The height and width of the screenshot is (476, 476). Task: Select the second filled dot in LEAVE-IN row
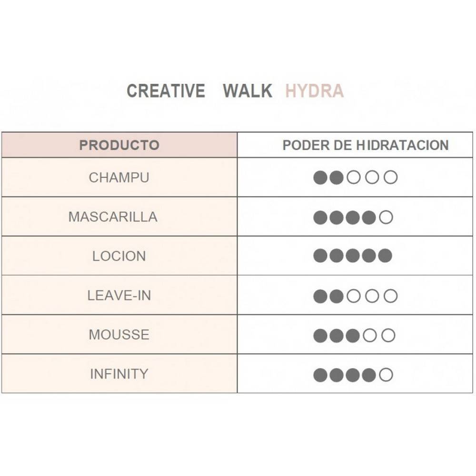[x=337, y=297]
